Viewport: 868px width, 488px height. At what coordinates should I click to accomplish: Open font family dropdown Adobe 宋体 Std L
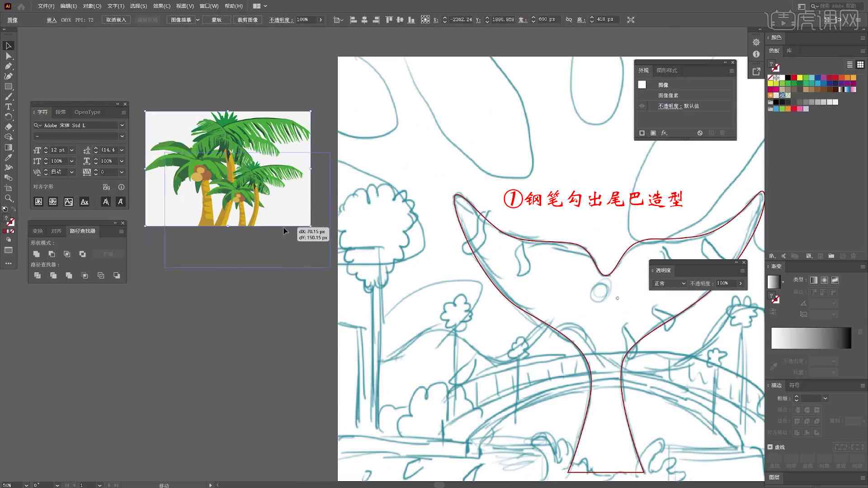(x=122, y=125)
